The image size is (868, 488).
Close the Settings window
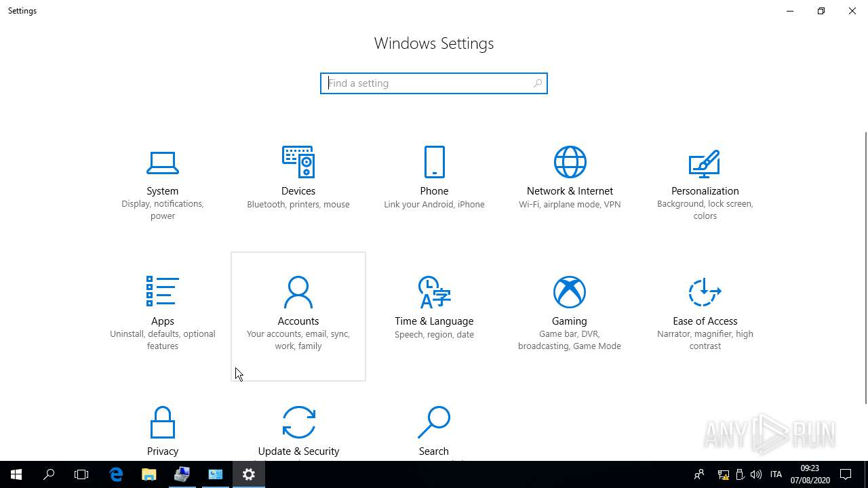852,11
